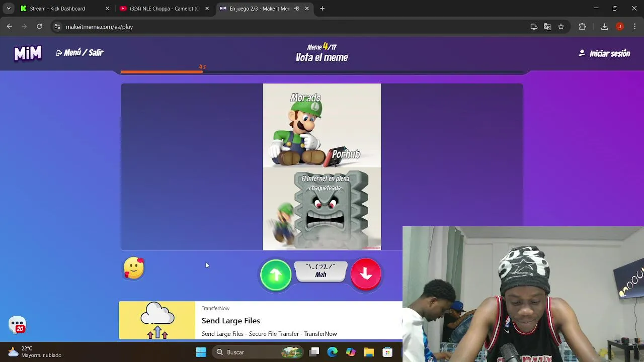Open Task View on taskbar
This screenshot has width=644, height=362.
coord(314,352)
